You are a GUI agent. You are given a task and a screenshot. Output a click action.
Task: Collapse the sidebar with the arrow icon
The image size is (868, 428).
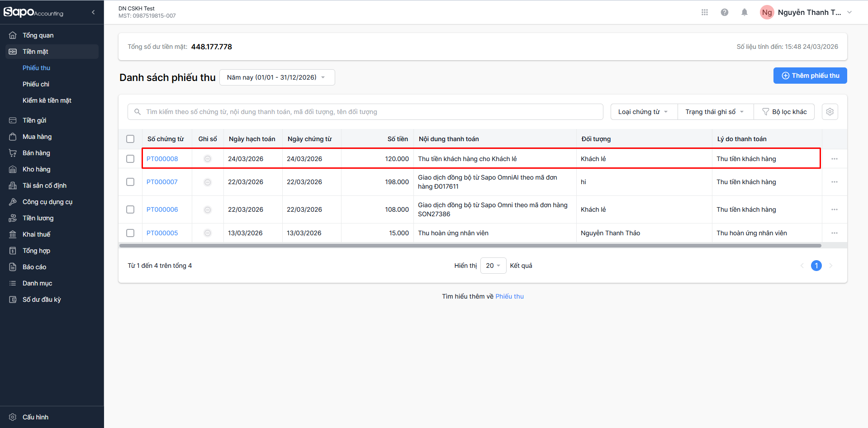[93, 12]
